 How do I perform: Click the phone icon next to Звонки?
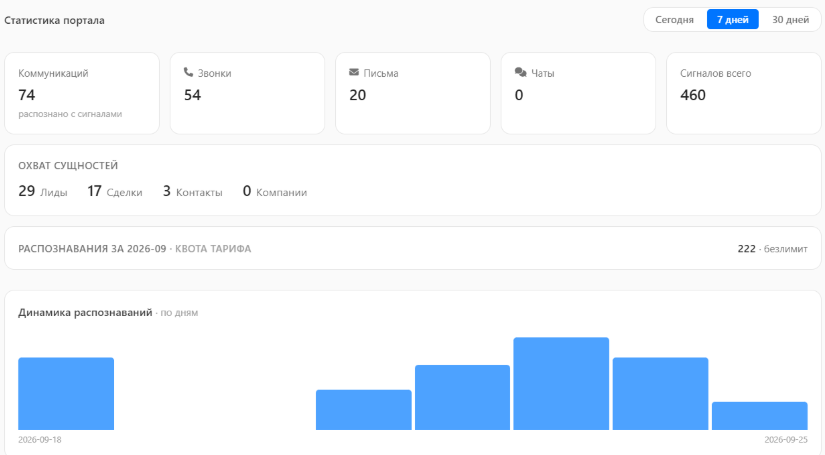188,72
